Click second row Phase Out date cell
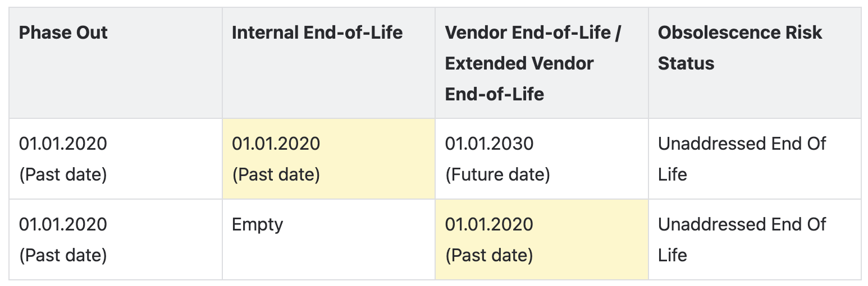This screenshot has width=868, height=286. (x=116, y=239)
